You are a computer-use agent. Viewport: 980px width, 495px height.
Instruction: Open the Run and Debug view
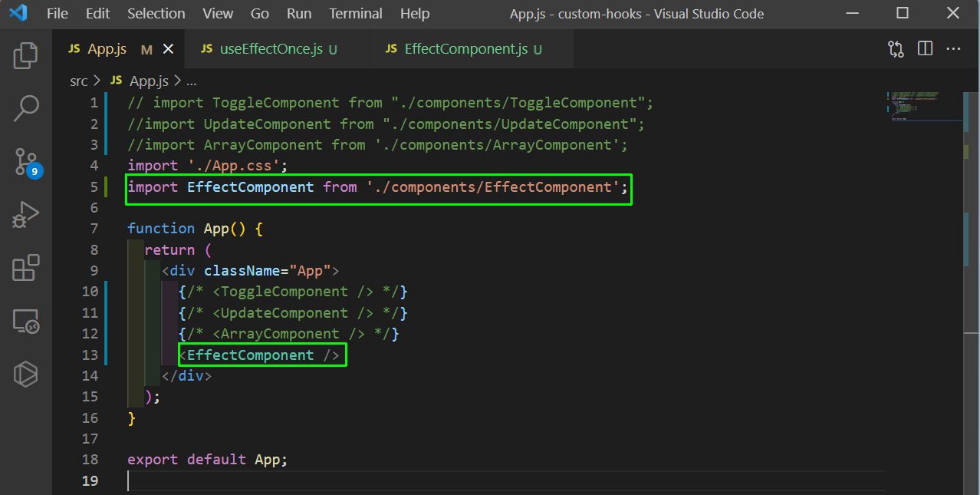pos(26,215)
